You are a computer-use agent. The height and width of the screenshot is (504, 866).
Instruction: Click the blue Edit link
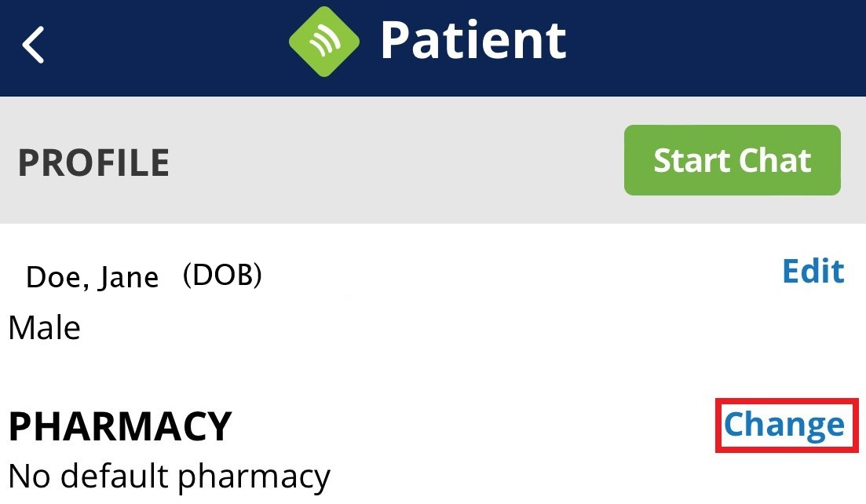point(813,271)
